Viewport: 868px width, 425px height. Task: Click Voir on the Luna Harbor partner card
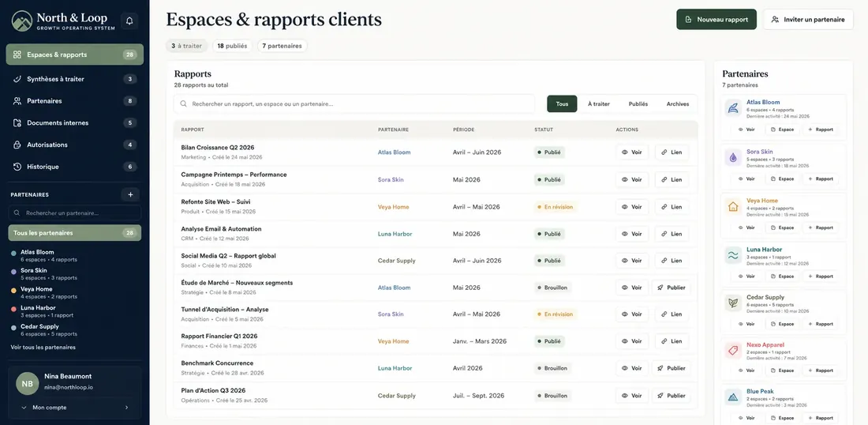[746, 276]
